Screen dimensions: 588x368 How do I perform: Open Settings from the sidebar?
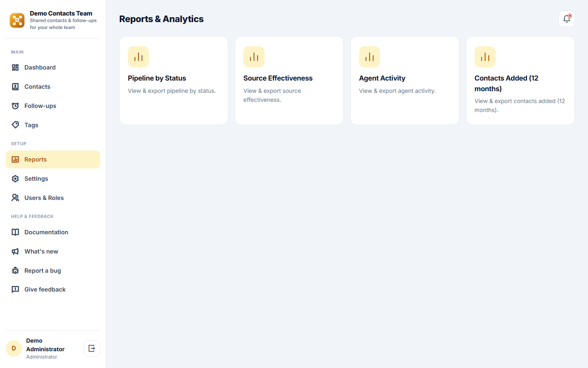click(x=53, y=179)
